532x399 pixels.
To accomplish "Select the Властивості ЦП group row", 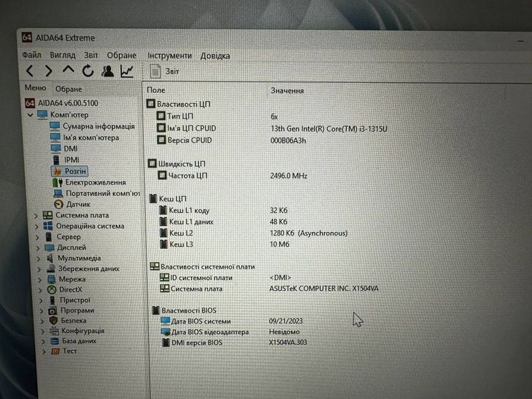I will point(179,104).
